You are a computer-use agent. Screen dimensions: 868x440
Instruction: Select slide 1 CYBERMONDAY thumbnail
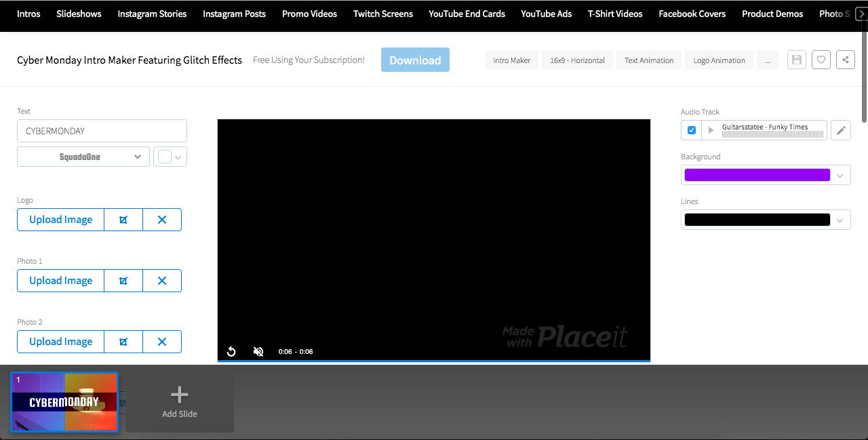coord(64,402)
